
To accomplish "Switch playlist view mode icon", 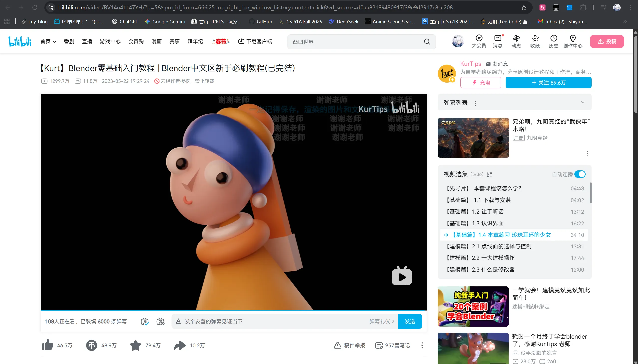I will (489, 174).
